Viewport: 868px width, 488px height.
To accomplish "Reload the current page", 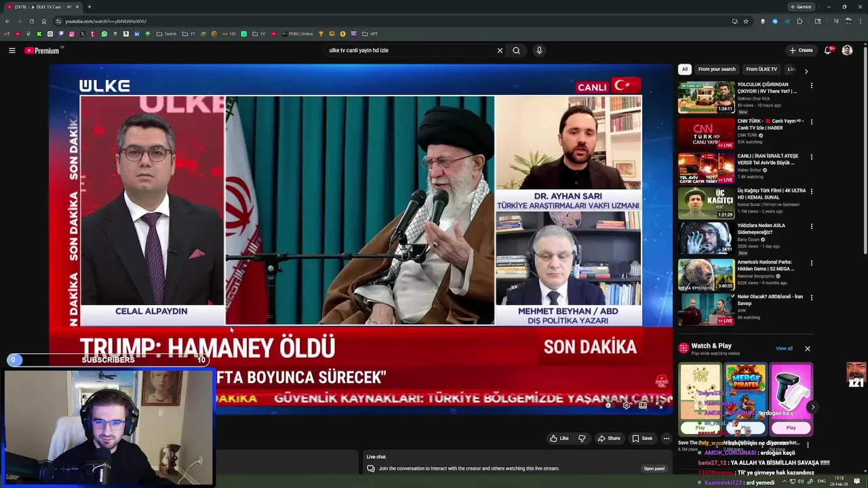I will pyautogui.click(x=31, y=21).
